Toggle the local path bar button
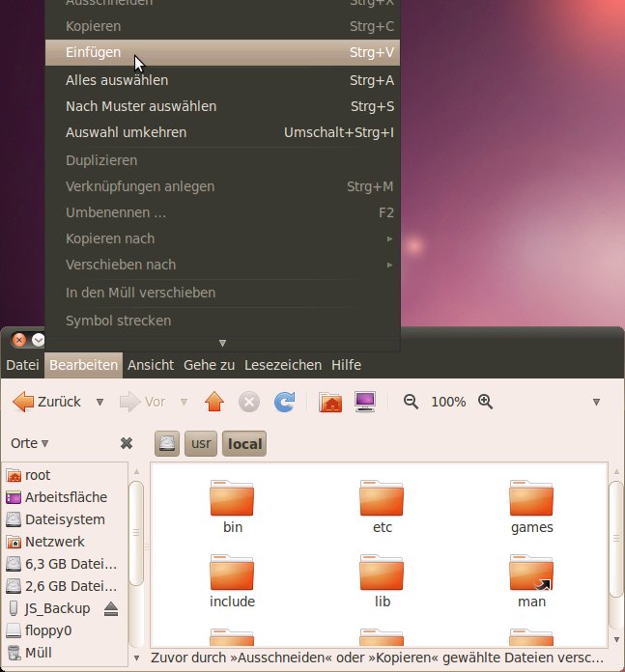Image resolution: width=625 pixels, height=672 pixels. [244, 444]
